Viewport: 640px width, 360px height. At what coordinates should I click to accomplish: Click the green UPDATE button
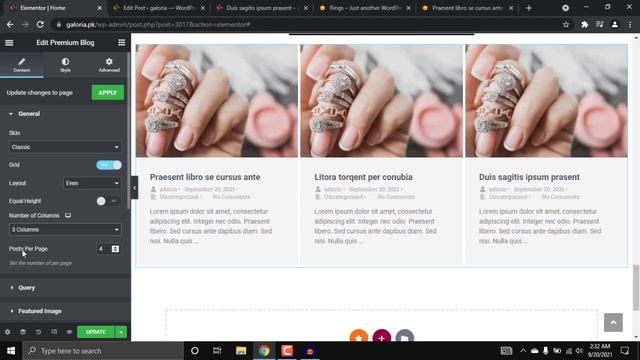click(96, 332)
